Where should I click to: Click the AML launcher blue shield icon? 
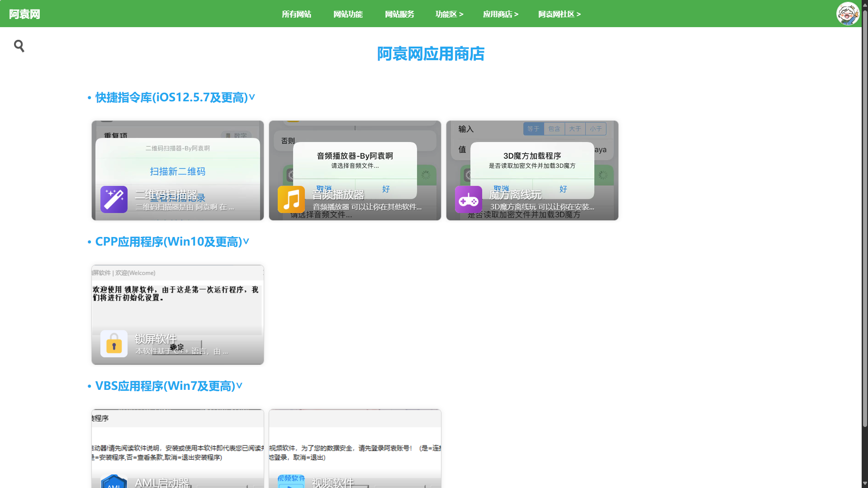(x=114, y=481)
